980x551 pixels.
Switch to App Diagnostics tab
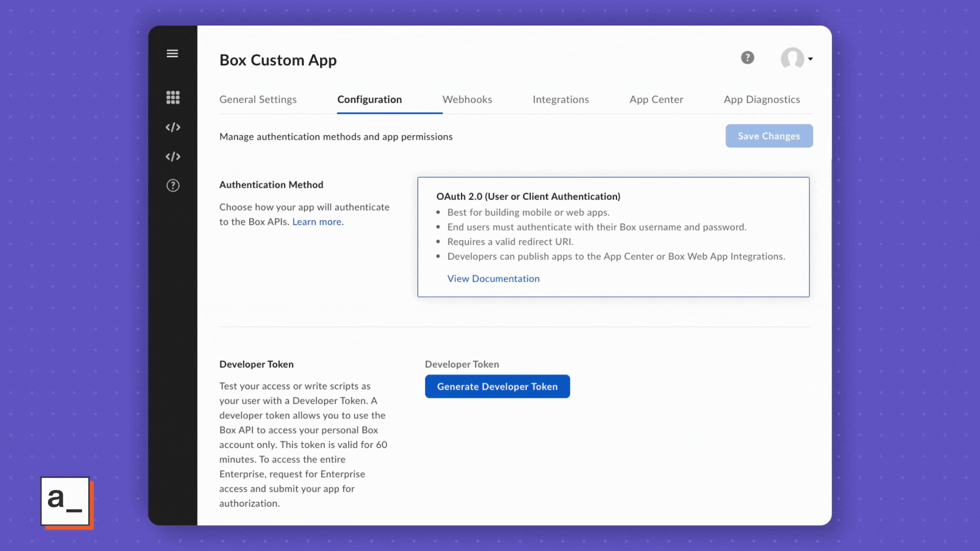762,99
